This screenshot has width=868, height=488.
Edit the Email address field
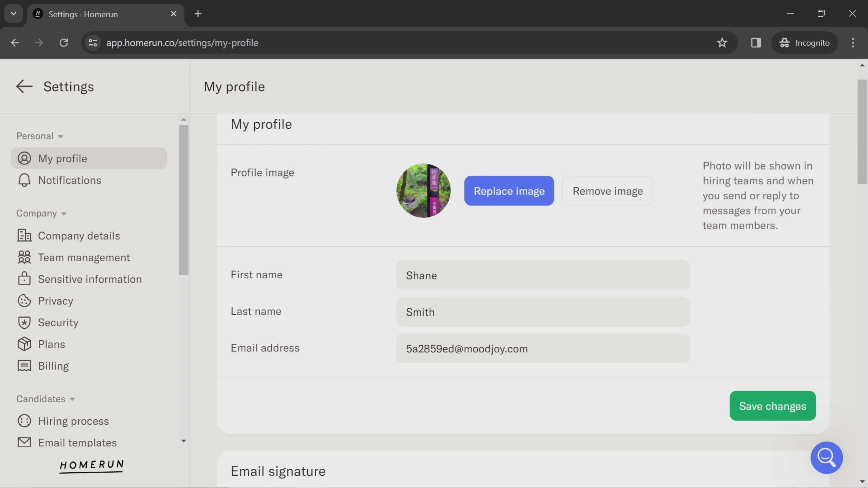(543, 349)
